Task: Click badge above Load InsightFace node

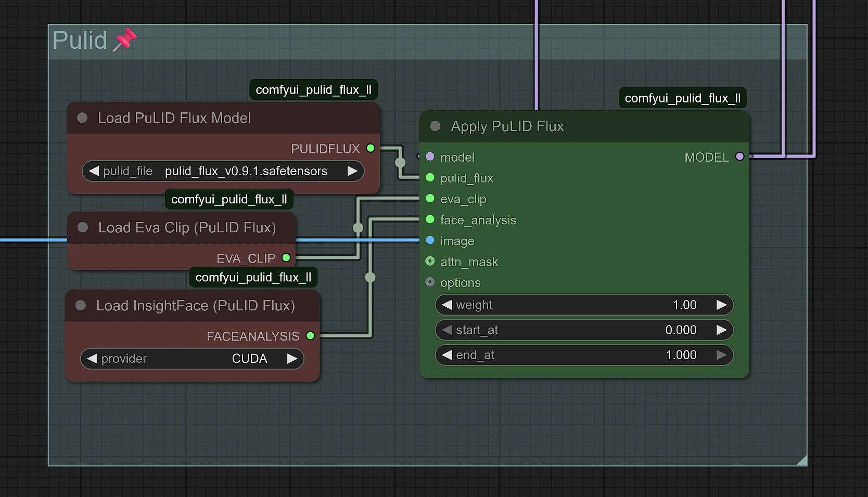Action: click(253, 277)
